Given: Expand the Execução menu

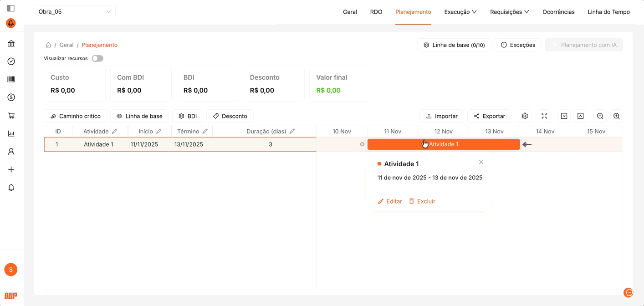Looking at the screenshot, I should point(460,12).
